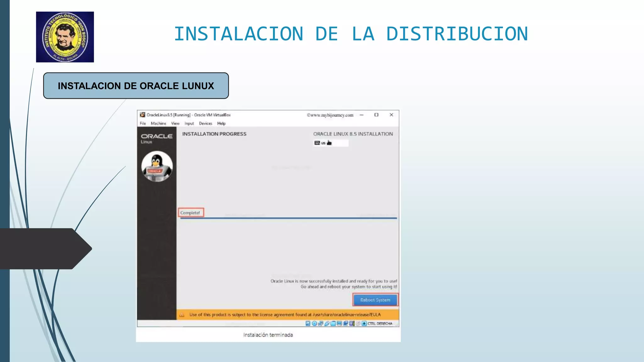Click the mouse integration status icon
This screenshot has height=362, width=644.
coord(358,323)
